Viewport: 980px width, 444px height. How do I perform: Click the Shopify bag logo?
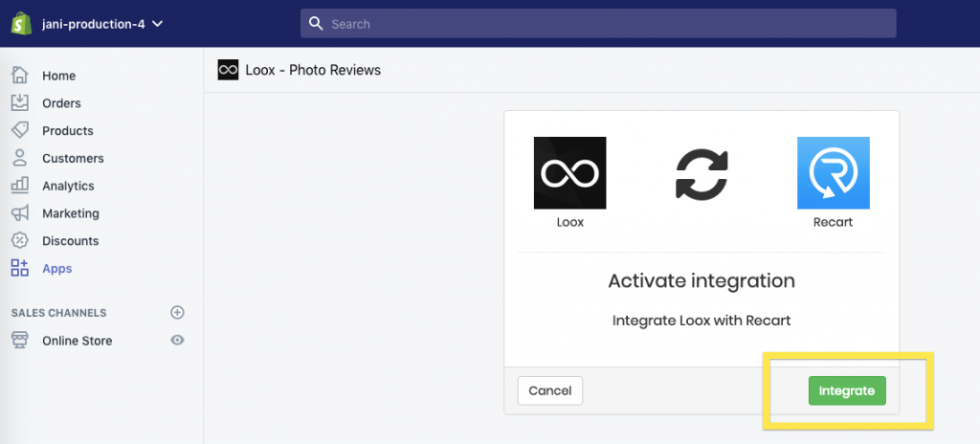click(21, 24)
